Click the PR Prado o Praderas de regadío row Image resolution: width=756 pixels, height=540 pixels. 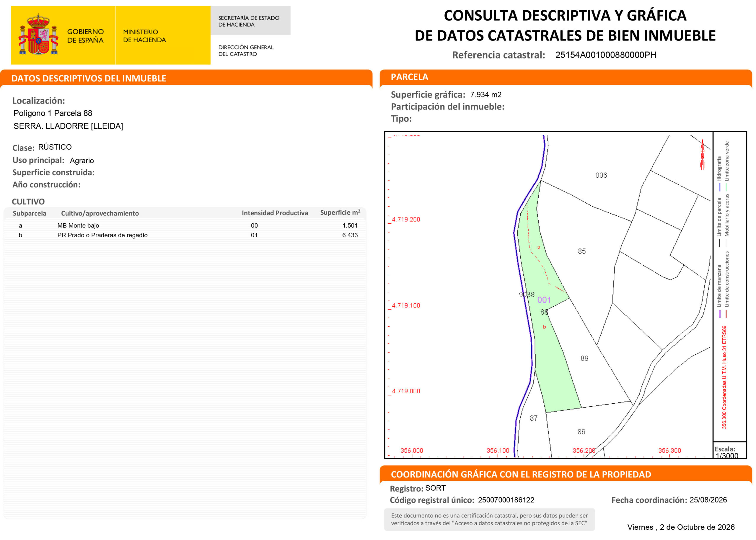[185, 235]
